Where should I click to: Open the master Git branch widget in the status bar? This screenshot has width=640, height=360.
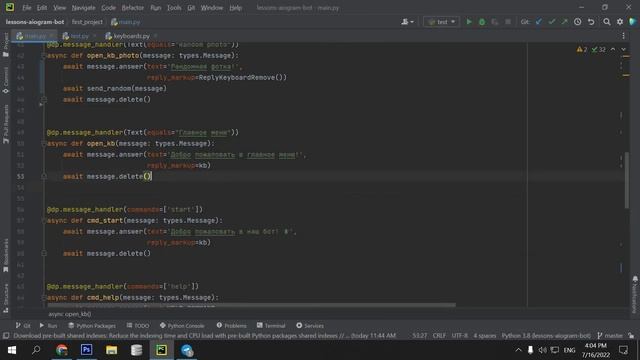point(610,336)
